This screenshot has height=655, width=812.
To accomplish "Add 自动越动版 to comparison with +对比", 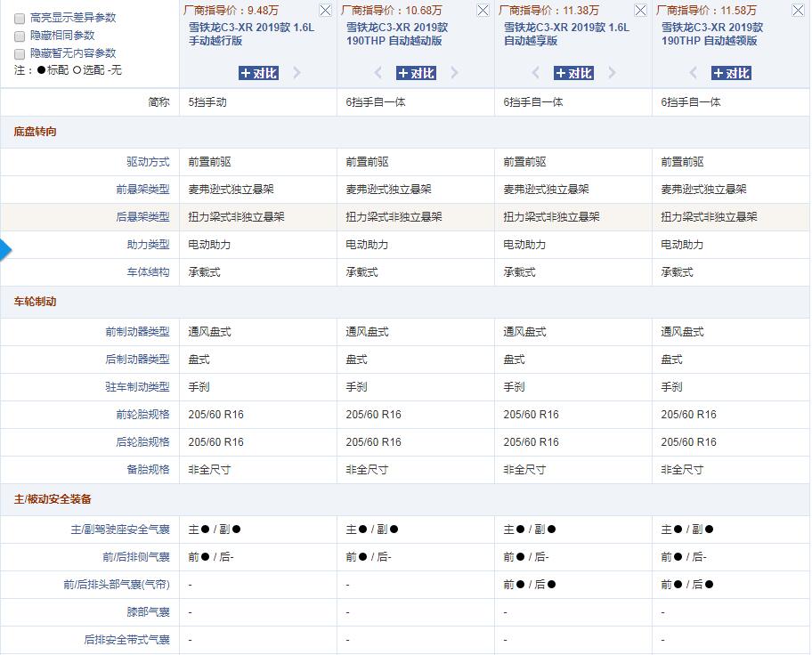I will coord(416,73).
